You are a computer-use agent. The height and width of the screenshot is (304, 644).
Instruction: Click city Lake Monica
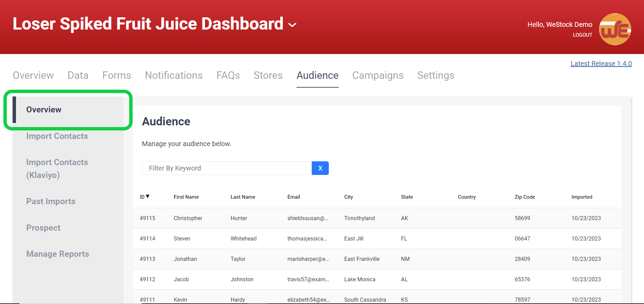[x=360, y=279]
